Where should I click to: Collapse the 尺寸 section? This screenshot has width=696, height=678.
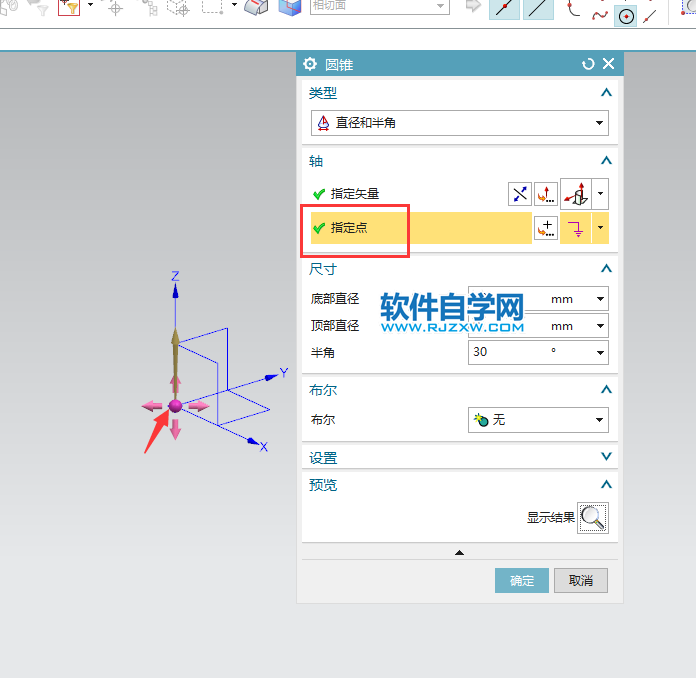(606, 268)
